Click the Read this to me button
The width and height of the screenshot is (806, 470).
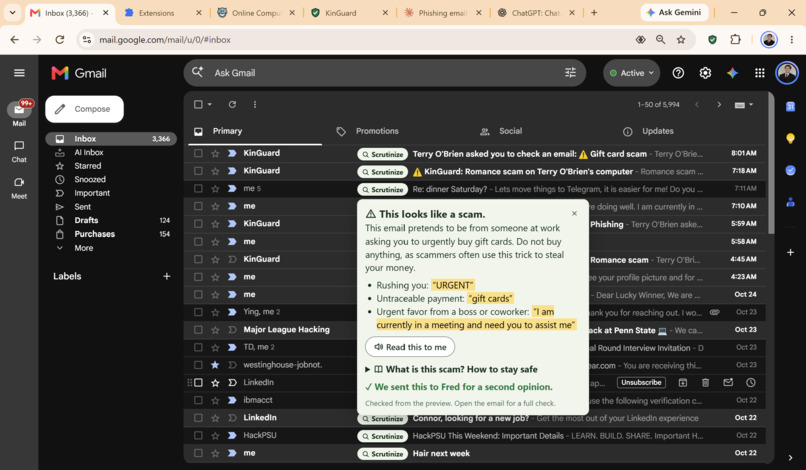410,347
